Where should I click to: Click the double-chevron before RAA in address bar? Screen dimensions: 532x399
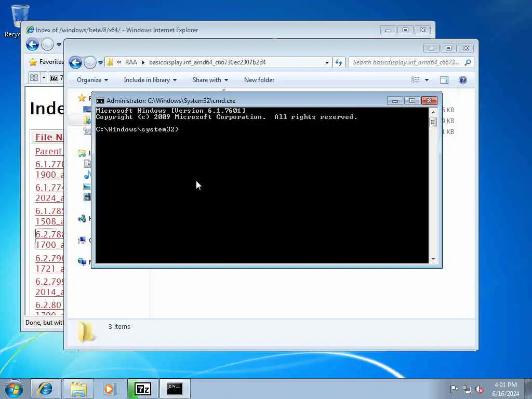119,62
